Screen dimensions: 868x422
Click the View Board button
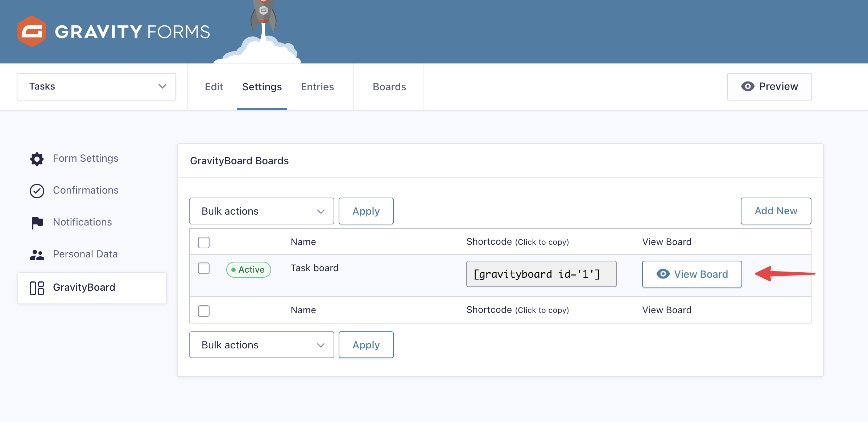click(x=692, y=274)
